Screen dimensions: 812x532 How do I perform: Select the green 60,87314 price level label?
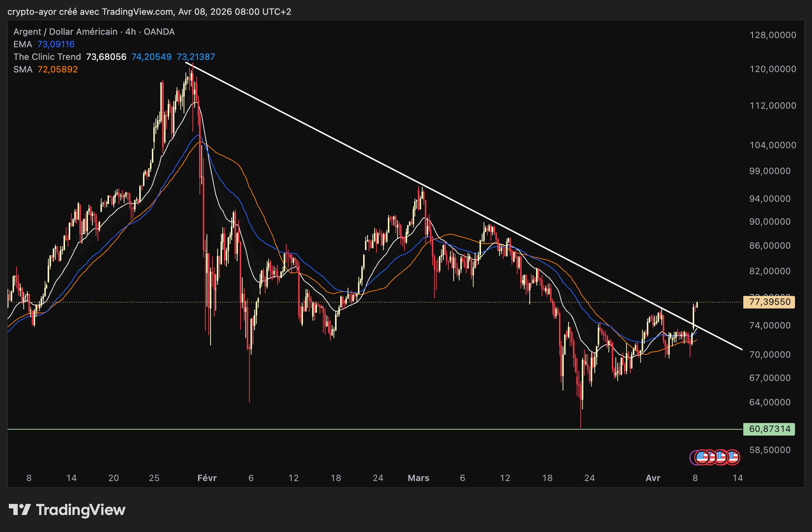[770, 429]
